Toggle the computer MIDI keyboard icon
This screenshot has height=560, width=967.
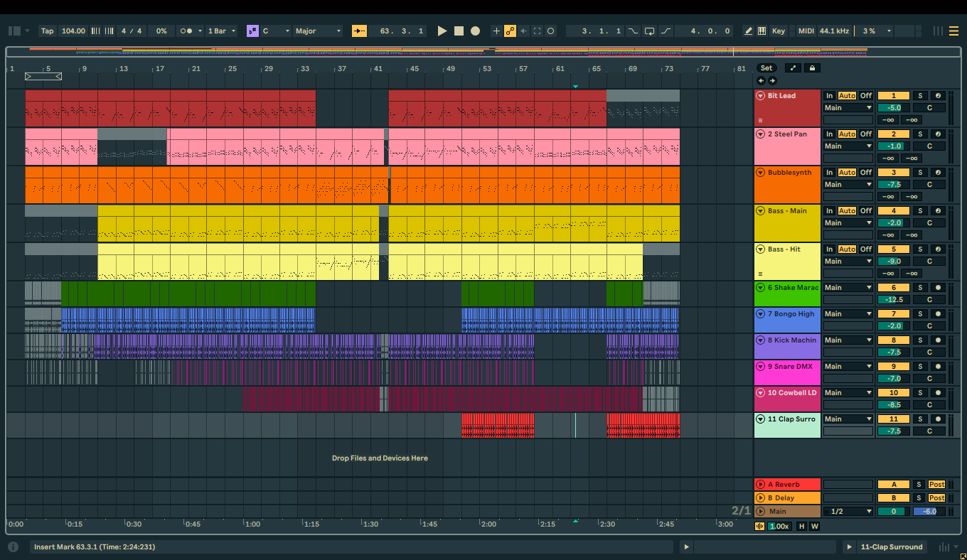point(762,31)
